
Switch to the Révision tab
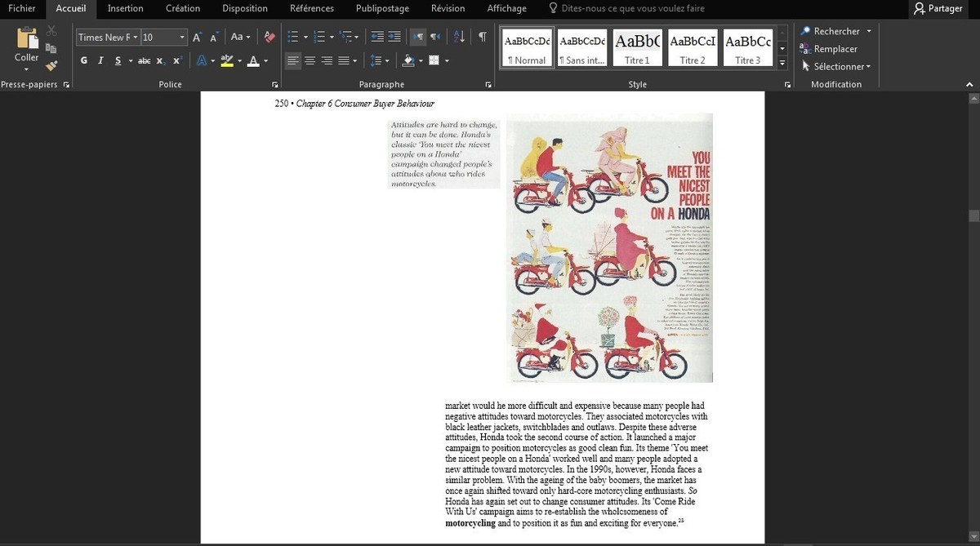point(448,8)
